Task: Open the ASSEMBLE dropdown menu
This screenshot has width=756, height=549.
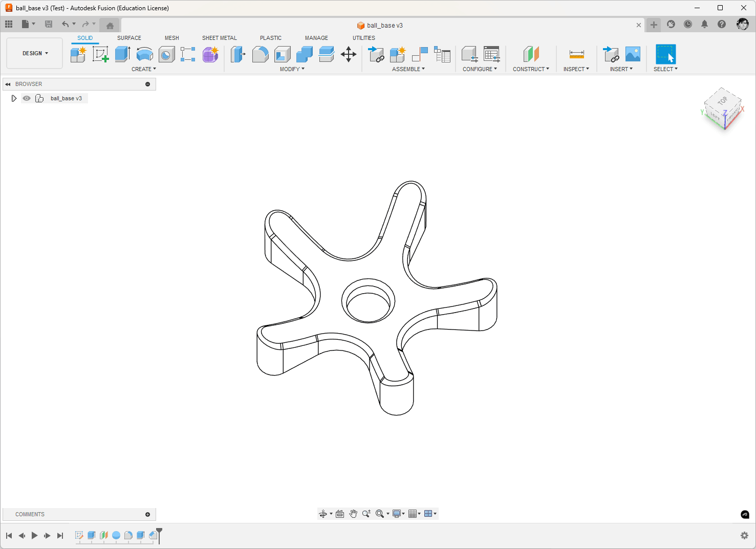Action: [x=408, y=69]
